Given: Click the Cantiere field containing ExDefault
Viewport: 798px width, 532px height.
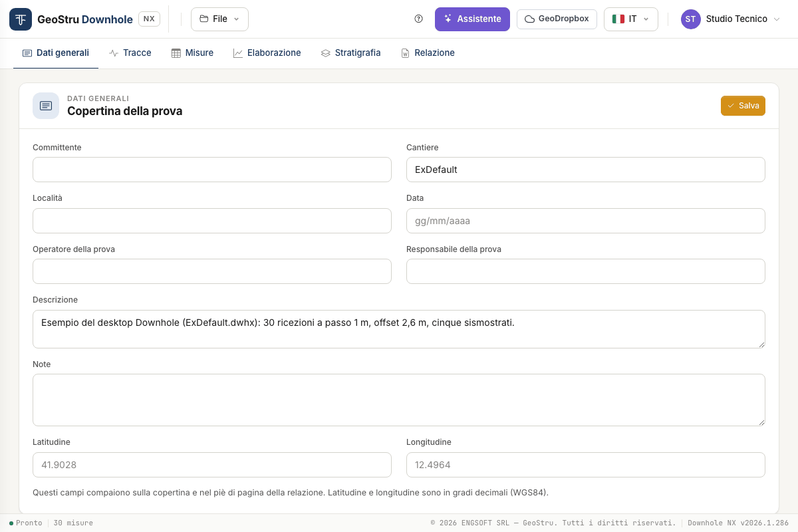Looking at the screenshot, I should click(586, 170).
